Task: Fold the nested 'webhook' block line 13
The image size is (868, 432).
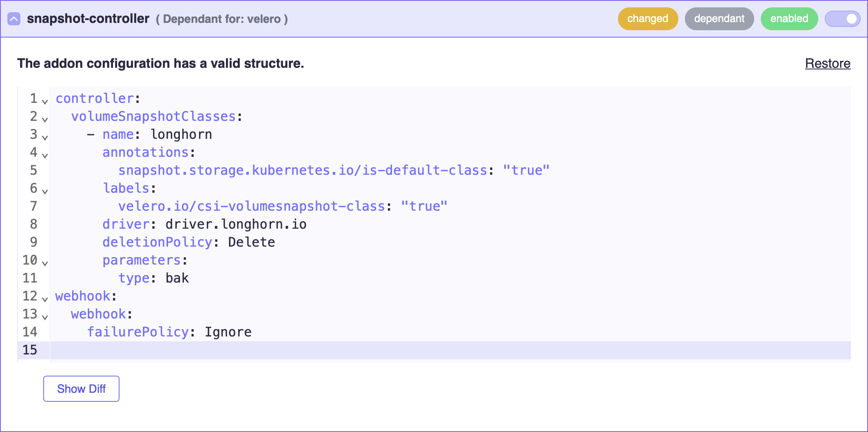Action: [x=45, y=317]
